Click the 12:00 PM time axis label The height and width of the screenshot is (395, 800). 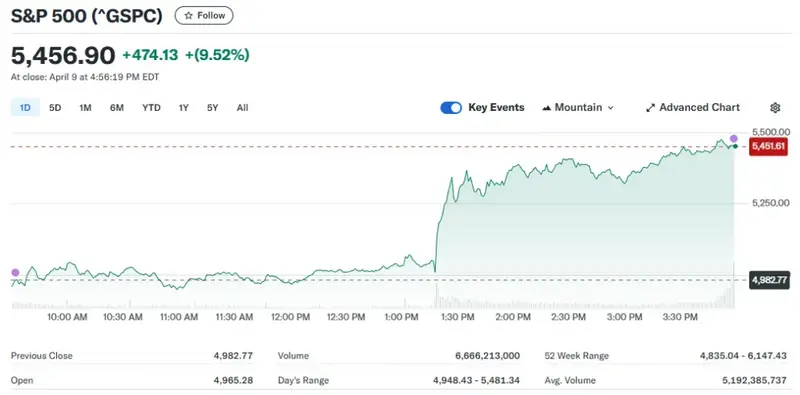click(x=290, y=317)
